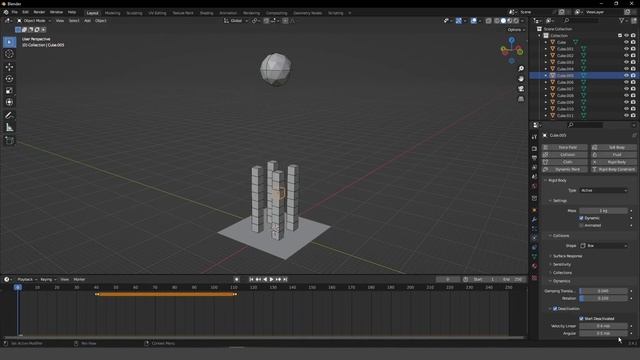Click the Soft Body physics button
640x360 pixels.
click(614, 147)
